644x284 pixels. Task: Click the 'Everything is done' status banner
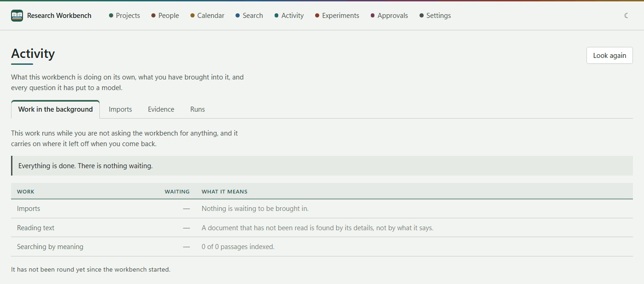322,166
